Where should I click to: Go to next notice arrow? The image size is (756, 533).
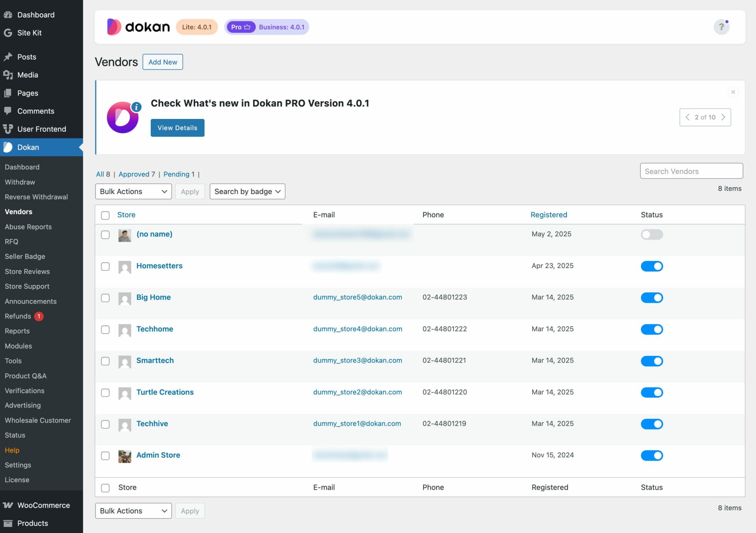(x=723, y=117)
